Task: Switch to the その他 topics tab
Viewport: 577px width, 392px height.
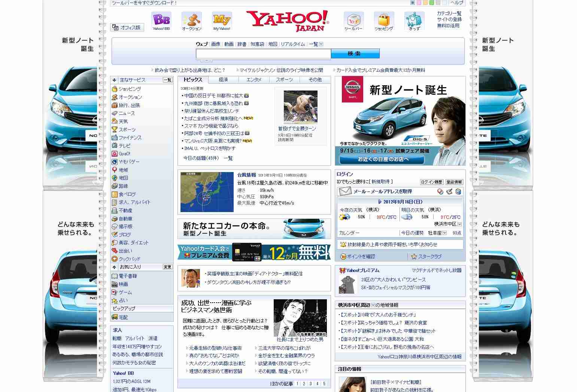Action: (315, 80)
